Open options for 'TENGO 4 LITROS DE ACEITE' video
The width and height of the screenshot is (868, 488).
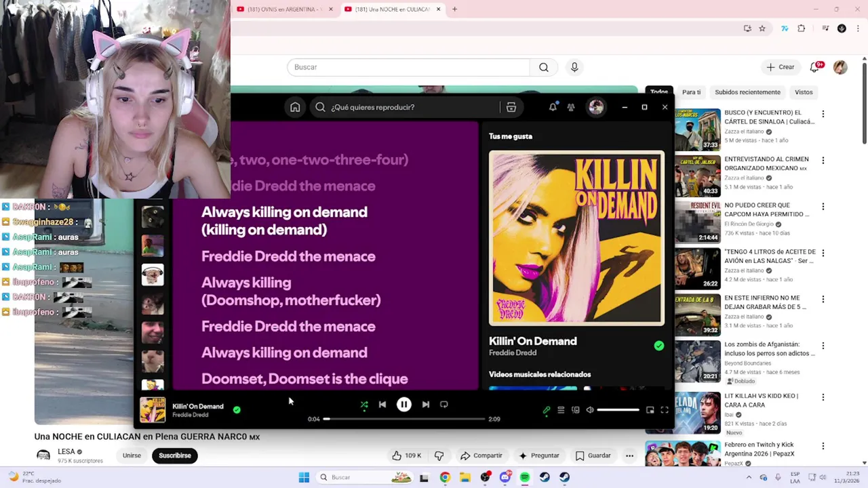click(823, 253)
